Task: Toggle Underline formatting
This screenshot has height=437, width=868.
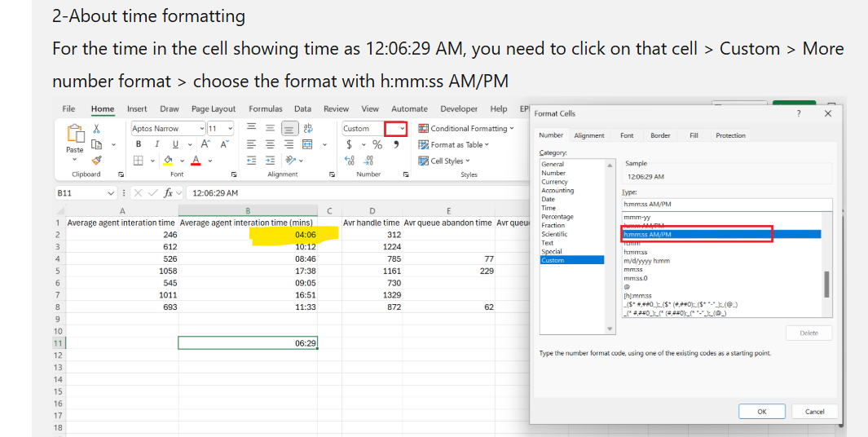Action: point(175,144)
